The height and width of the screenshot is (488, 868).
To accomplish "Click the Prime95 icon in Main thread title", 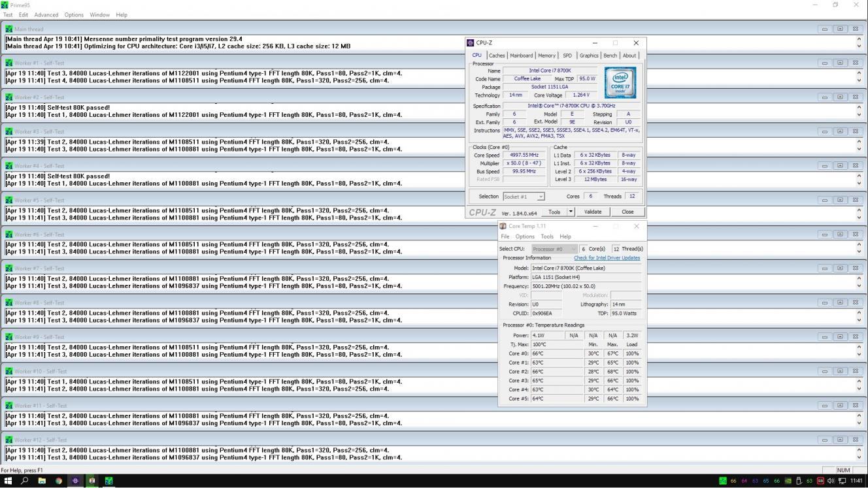I will 9,29.
